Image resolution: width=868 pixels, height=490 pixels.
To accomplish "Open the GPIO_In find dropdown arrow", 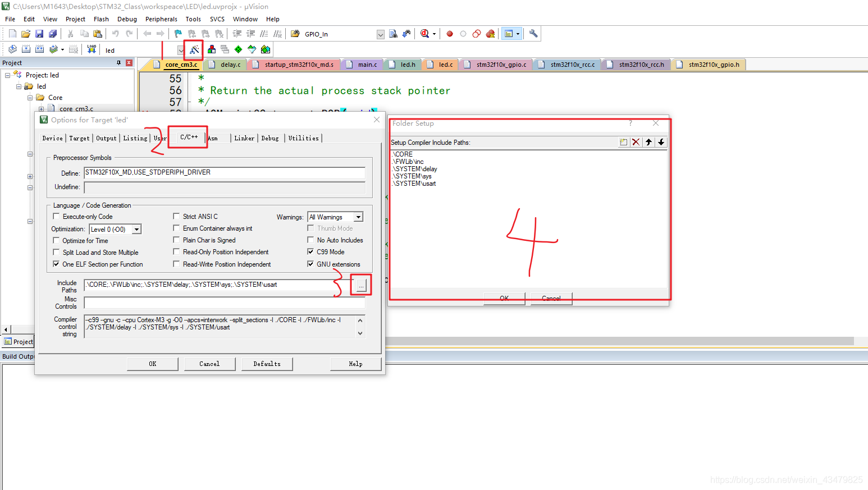I will [381, 34].
